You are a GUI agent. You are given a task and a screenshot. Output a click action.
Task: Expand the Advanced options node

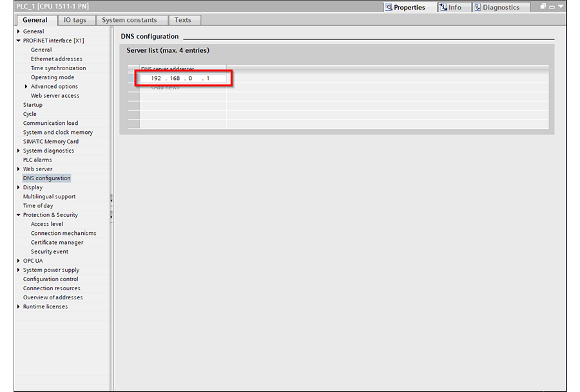point(26,86)
